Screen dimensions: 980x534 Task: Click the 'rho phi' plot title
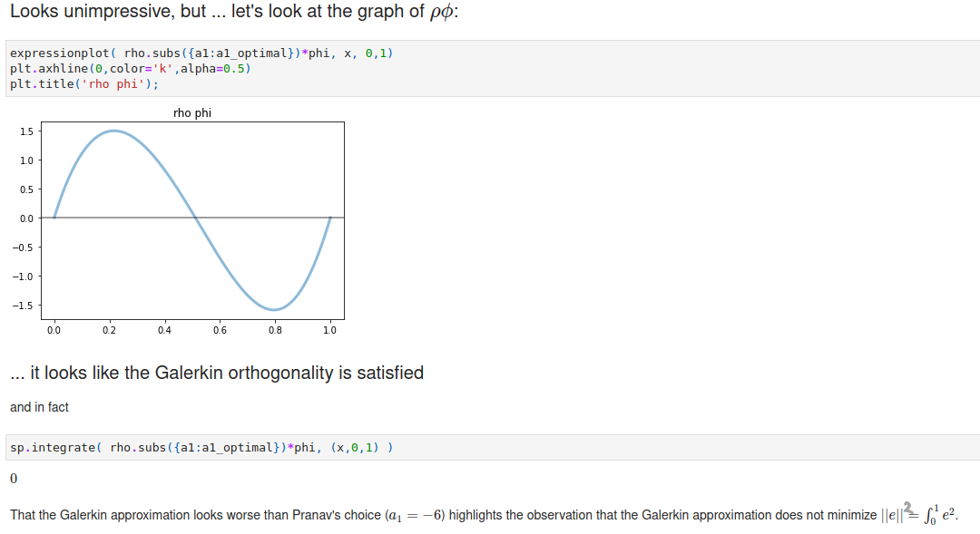click(192, 113)
